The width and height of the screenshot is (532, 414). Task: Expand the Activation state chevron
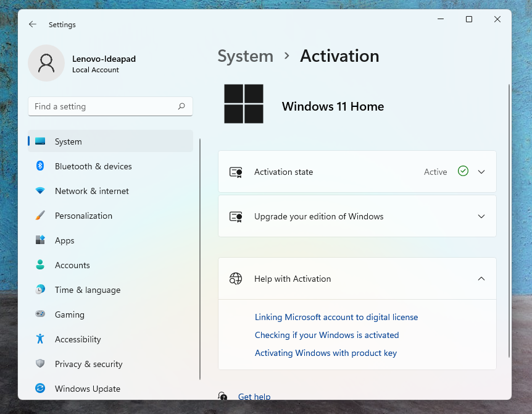click(x=481, y=172)
